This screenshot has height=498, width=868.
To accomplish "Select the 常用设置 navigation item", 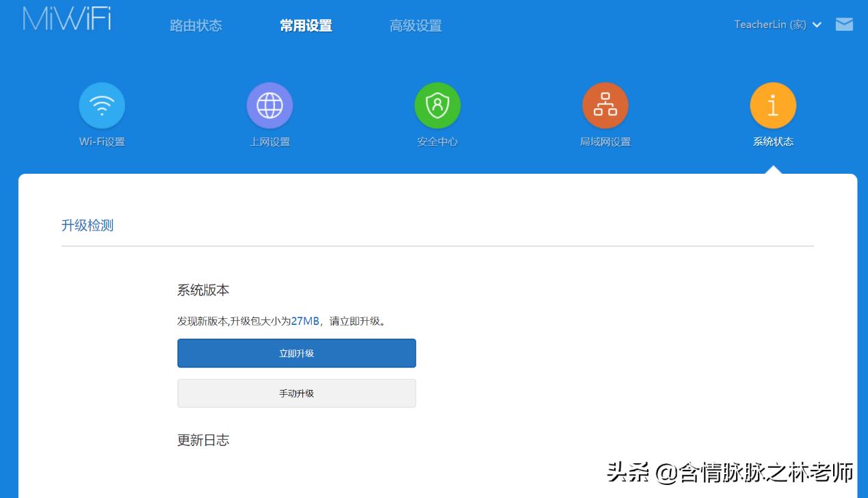I will tap(305, 25).
